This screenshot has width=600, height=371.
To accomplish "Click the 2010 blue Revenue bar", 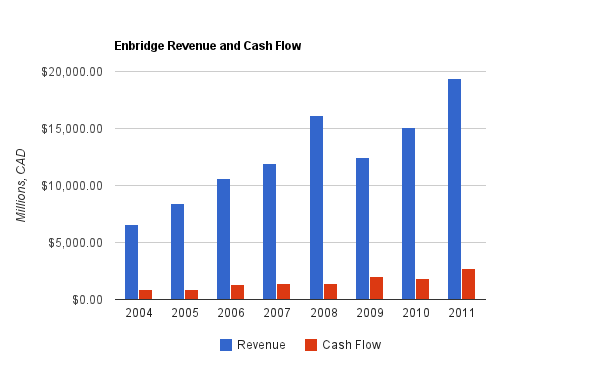I will point(408,213).
